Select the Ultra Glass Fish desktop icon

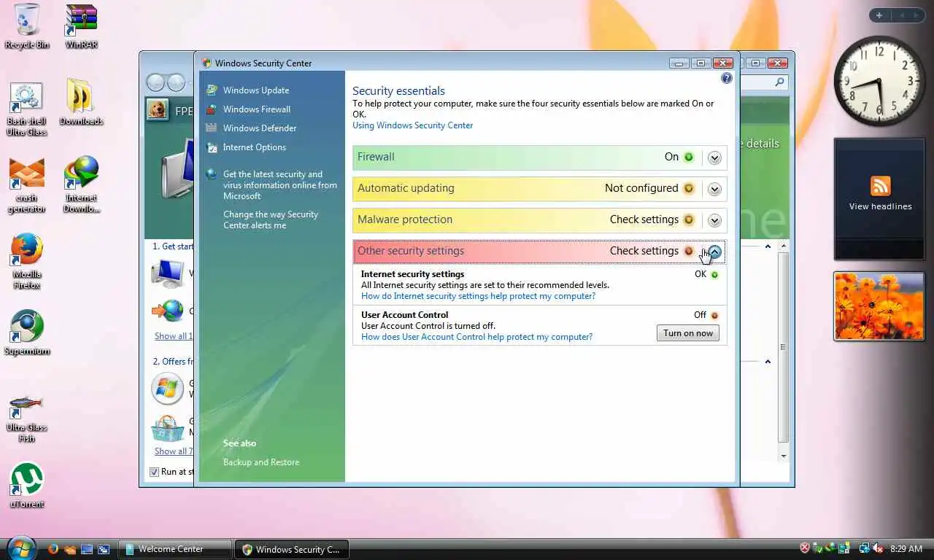27,417
